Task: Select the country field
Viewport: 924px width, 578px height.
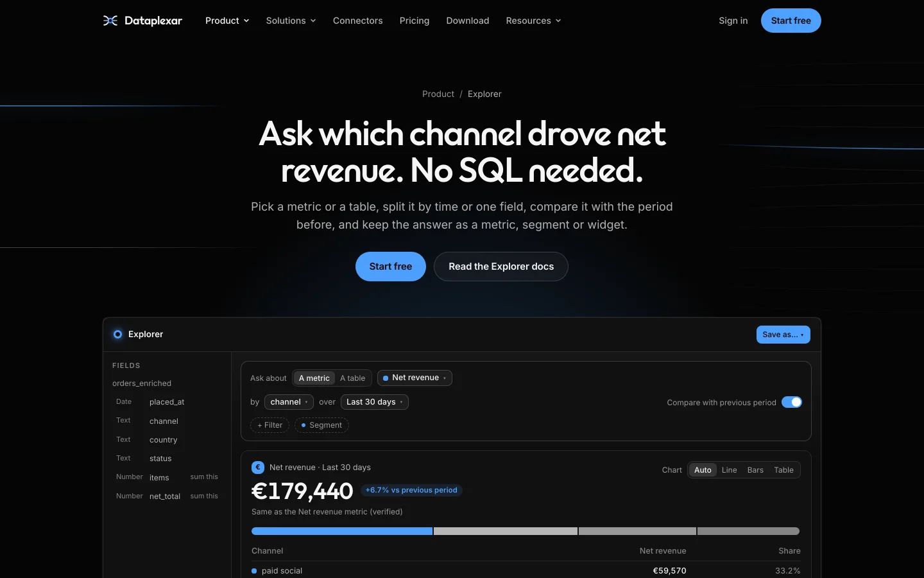Action: tap(167, 440)
